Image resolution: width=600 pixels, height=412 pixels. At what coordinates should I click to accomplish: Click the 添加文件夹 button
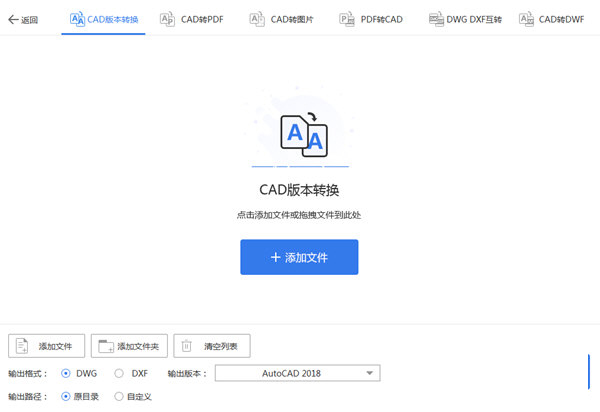129,346
